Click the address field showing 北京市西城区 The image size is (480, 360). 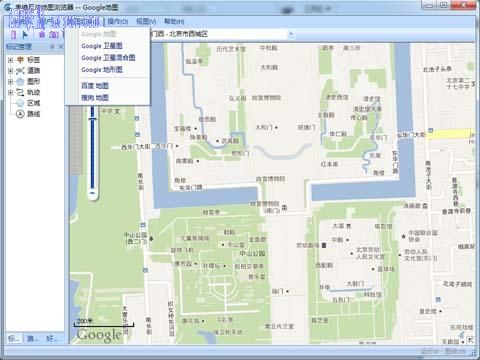(x=218, y=34)
